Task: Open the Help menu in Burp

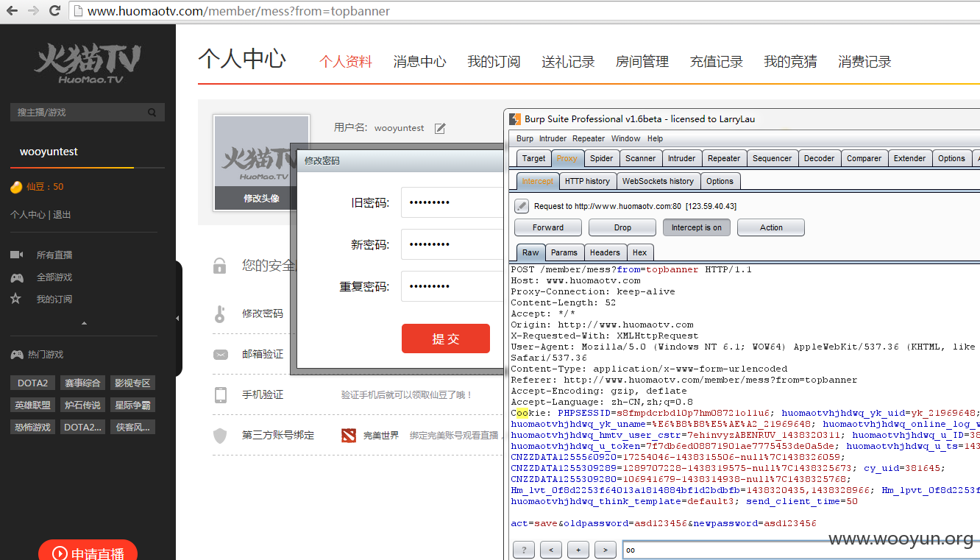Action: coord(655,138)
